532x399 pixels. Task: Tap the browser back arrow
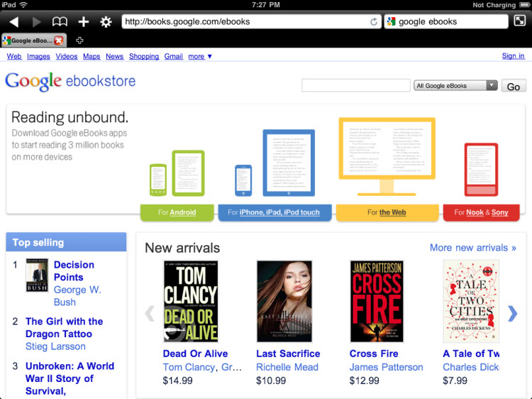(x=14, y=22)
